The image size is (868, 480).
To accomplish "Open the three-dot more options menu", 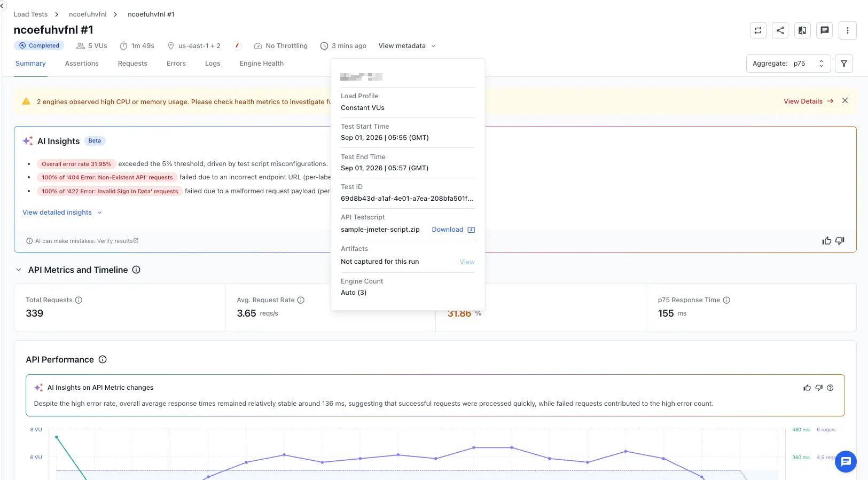I will (x=848, y=30).
